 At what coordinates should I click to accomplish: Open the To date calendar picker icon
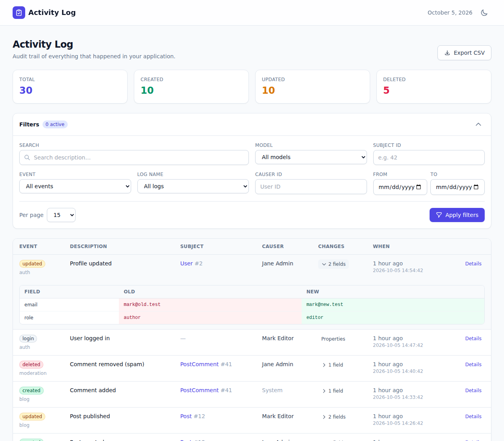pos(476,187)
